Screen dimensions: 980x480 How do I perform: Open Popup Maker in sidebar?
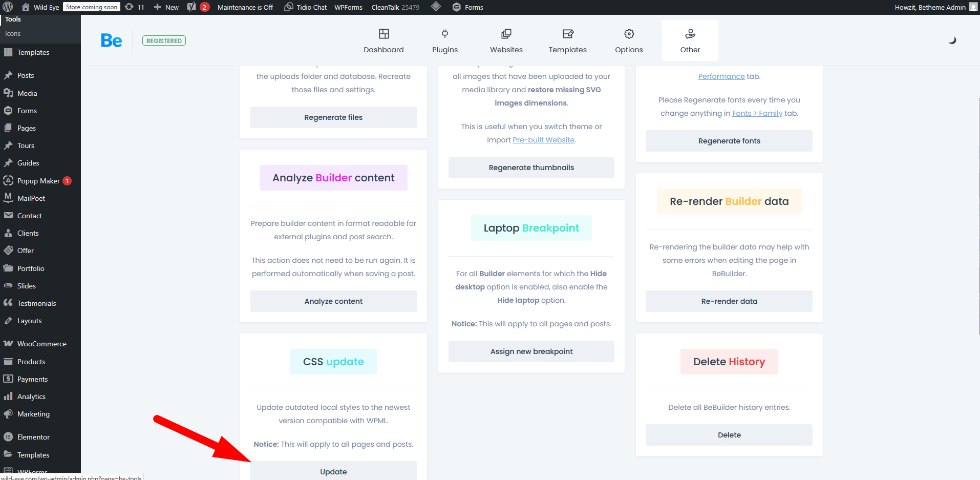point(38,181)
